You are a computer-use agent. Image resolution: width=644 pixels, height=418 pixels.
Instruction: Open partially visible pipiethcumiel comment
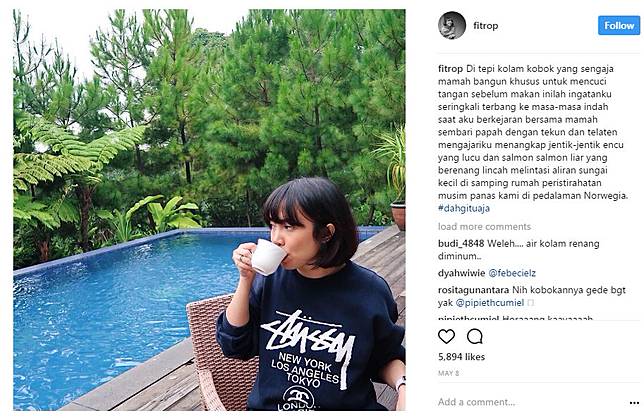click(515, 318)
